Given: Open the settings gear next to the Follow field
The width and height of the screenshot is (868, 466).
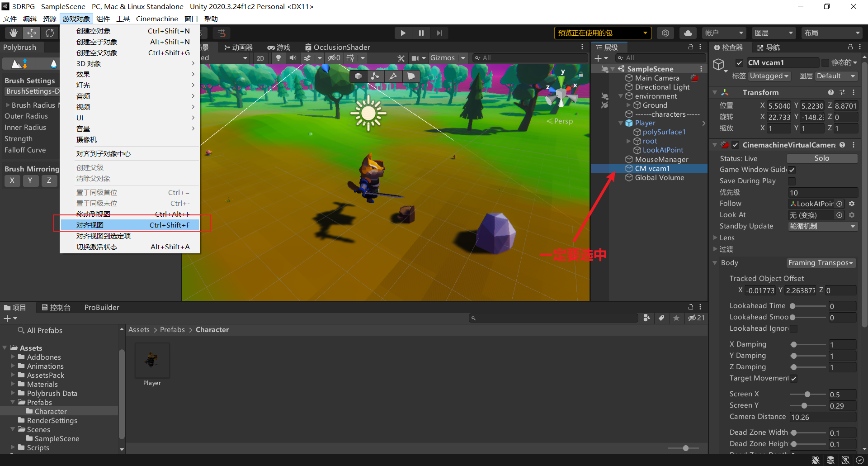Looking at the screenshot, I should tap(853, 204).
